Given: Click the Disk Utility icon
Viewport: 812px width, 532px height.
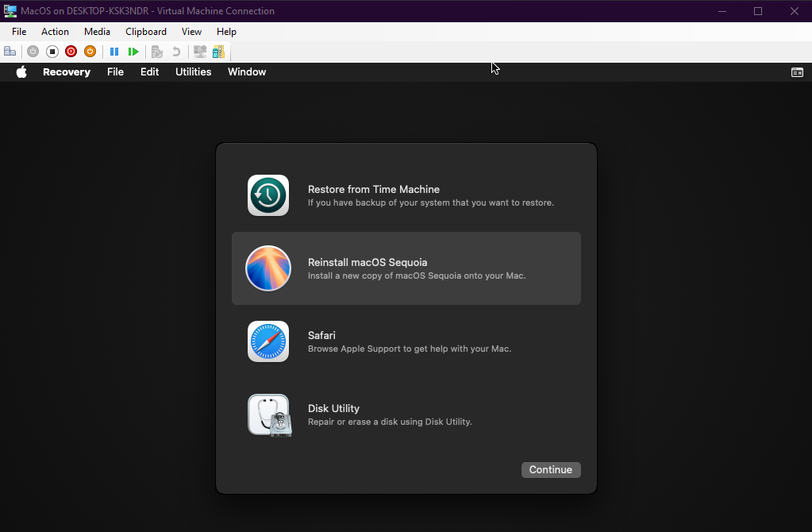Looking at the screenshot, I should click(268, 414).
